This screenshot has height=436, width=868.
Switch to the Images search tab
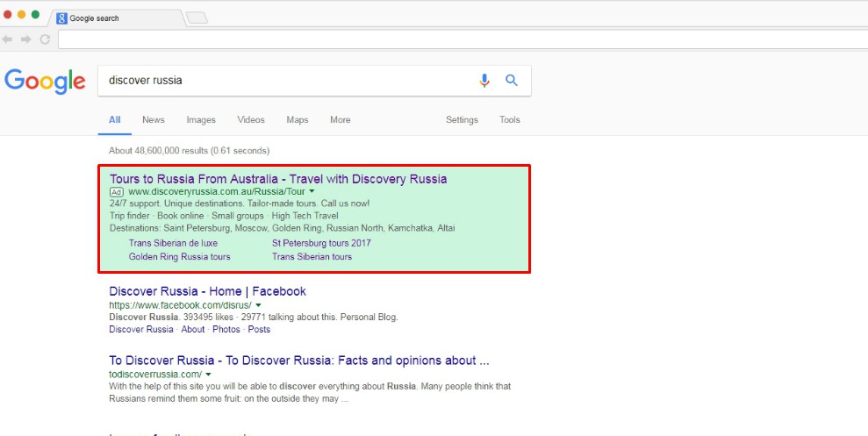point(201,119)
